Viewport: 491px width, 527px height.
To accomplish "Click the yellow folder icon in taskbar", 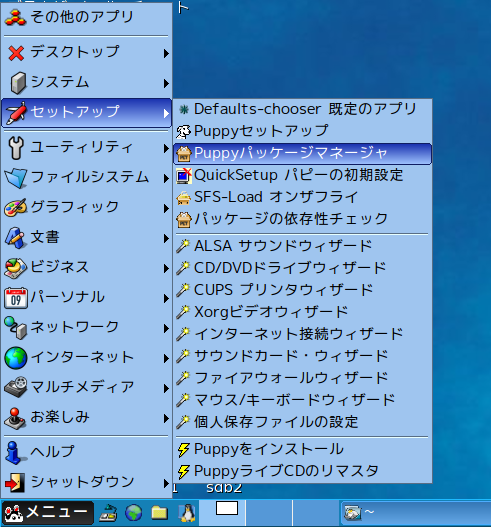I will click(x=159, y=513).
